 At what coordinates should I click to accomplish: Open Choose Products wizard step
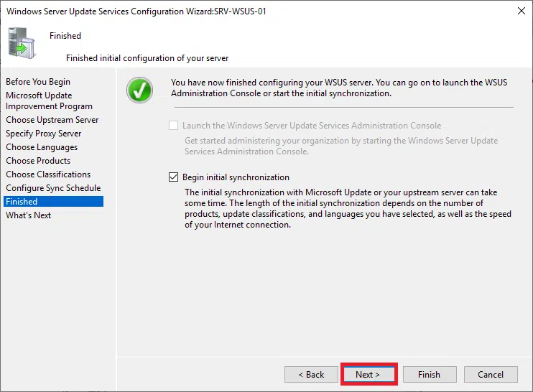tap(38, 161)
